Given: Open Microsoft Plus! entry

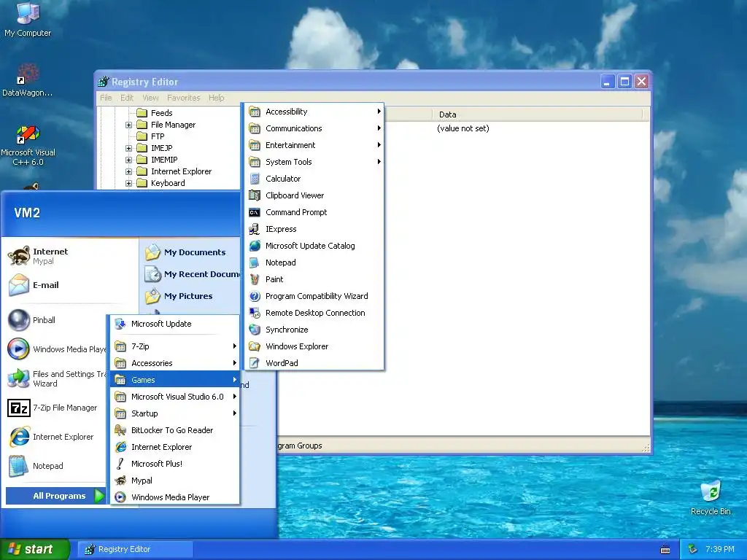Looking at the screenshot, I should pos(175,463).
